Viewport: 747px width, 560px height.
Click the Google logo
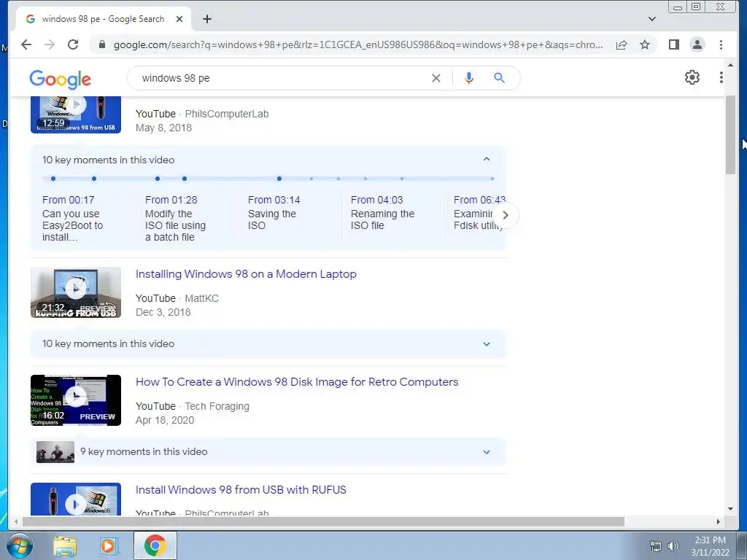pyautogui.click(x=60, y=79)
